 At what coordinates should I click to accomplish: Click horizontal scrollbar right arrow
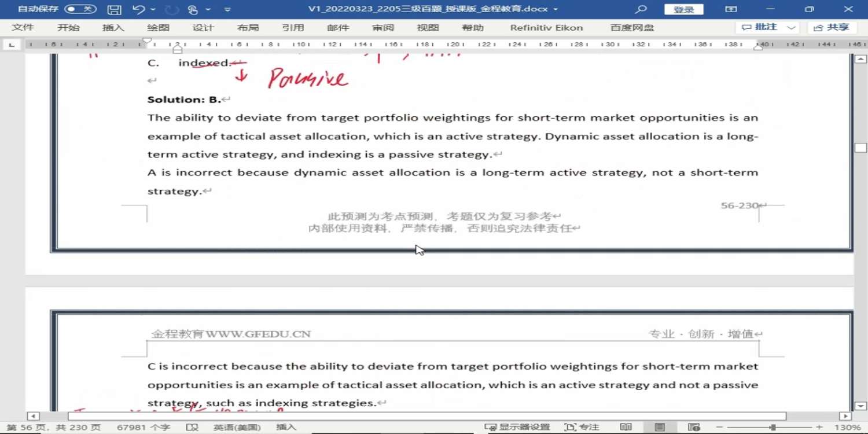pos(845,416)
